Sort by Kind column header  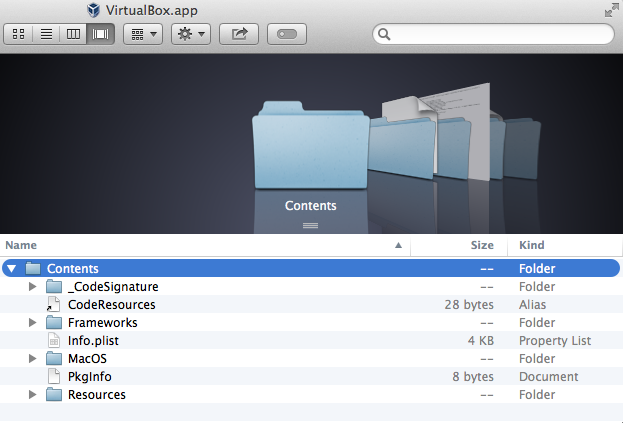(565, 245)
